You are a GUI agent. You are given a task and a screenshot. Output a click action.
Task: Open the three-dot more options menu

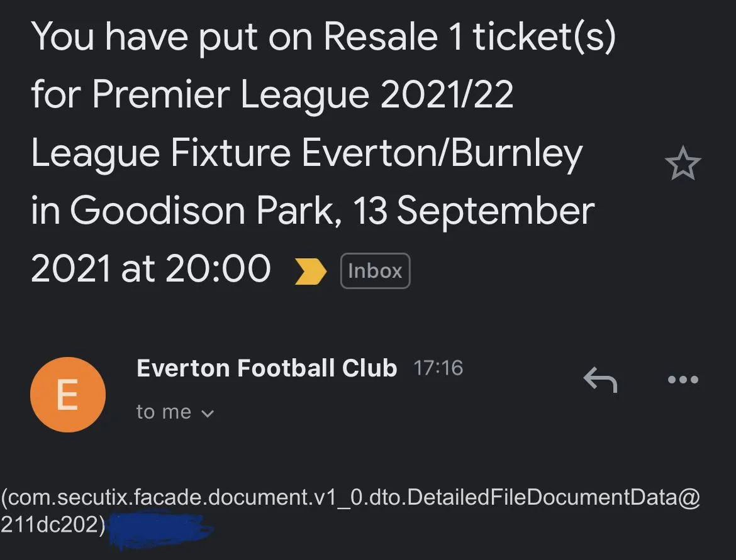(x=682, y=380)
